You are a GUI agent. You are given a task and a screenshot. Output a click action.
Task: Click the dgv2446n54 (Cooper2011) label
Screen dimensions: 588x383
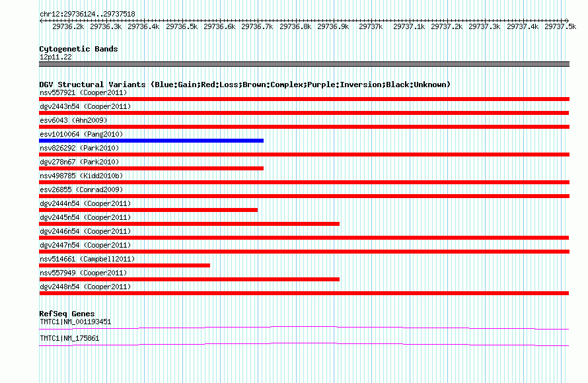pyautogui.click(x=85, y=231)
